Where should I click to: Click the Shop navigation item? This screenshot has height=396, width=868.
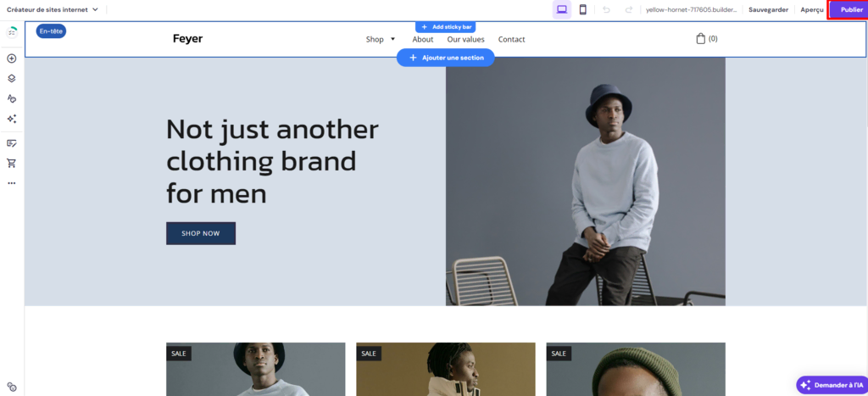pos(375,39)
